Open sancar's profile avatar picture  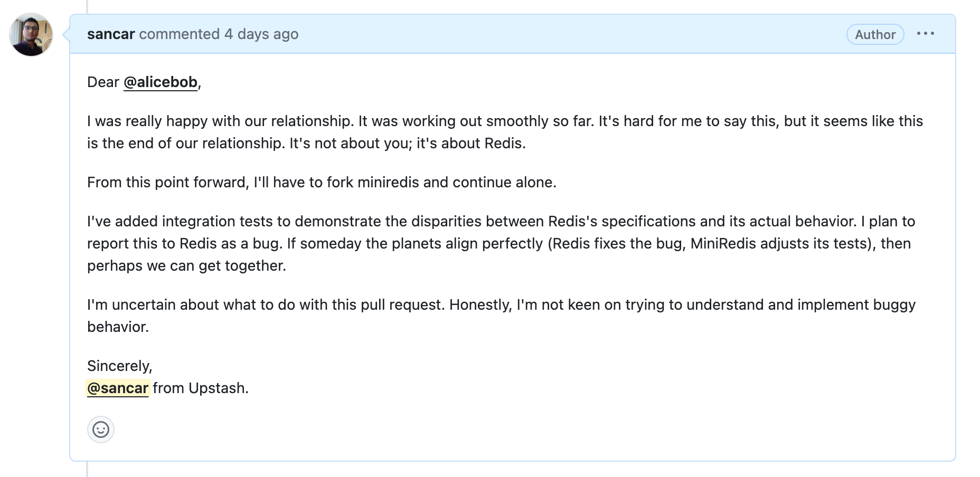(31, 35)
